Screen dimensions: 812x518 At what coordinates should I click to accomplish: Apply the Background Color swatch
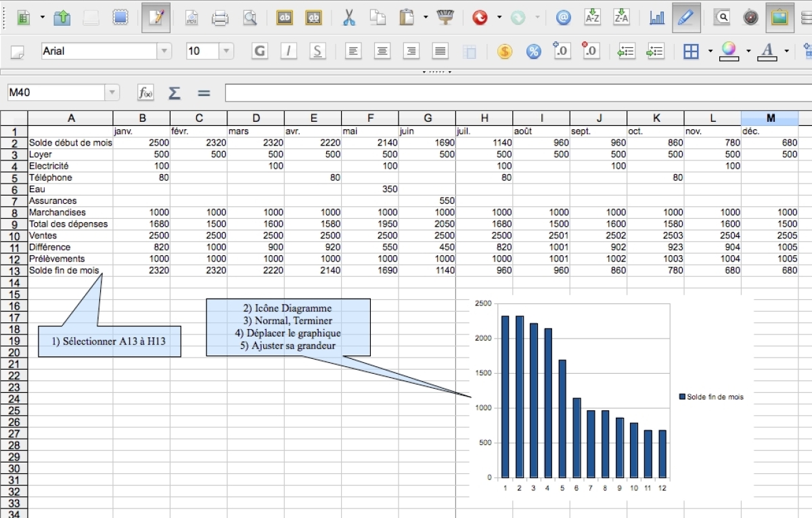pyautogui.click(x=729, y=51)
